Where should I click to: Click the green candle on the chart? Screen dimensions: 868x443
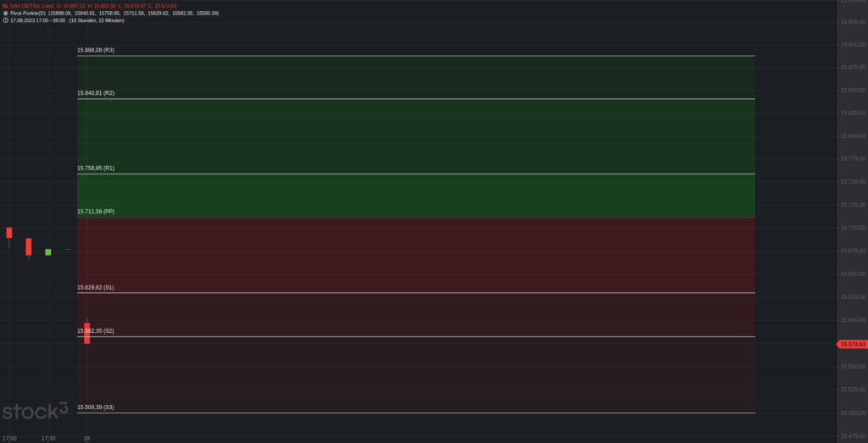click(48, 252)
